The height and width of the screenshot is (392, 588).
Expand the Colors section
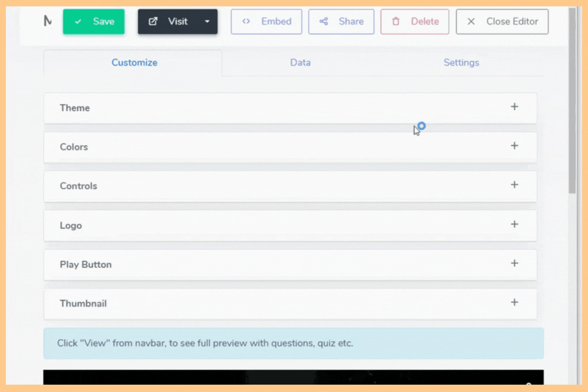[514, 146]
